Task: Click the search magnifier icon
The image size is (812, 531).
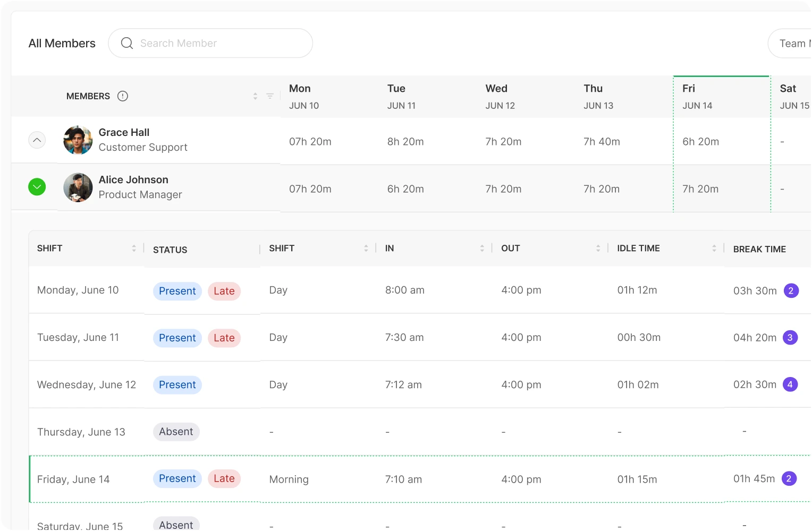Action: 127,43
